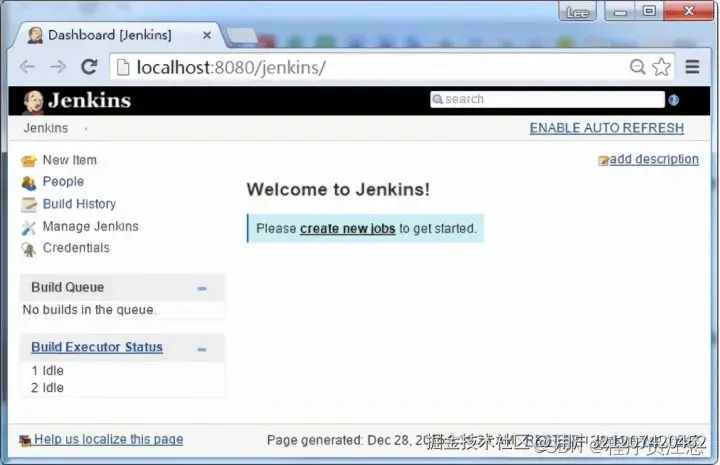Open the New Item link

pyautogui.click(x=70, y=160)
